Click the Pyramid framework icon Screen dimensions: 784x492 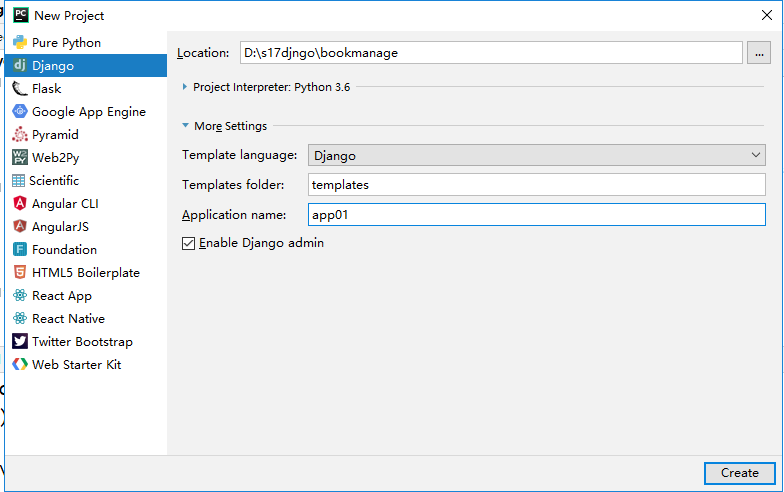20,134
